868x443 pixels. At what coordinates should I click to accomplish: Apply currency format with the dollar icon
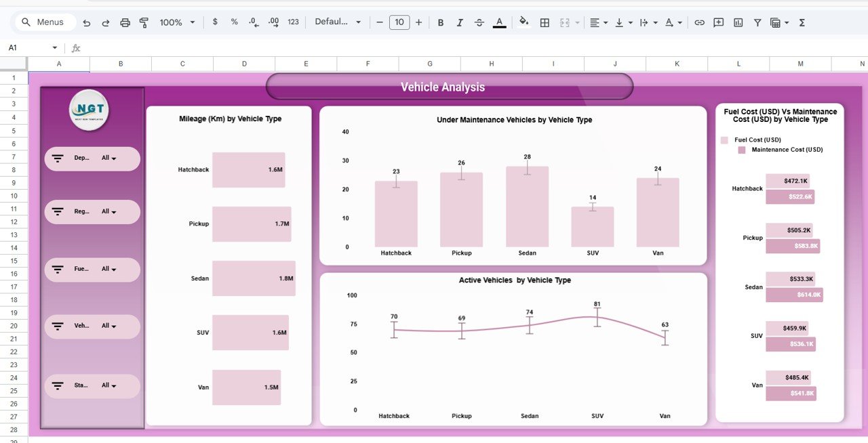tap(215, 22)
